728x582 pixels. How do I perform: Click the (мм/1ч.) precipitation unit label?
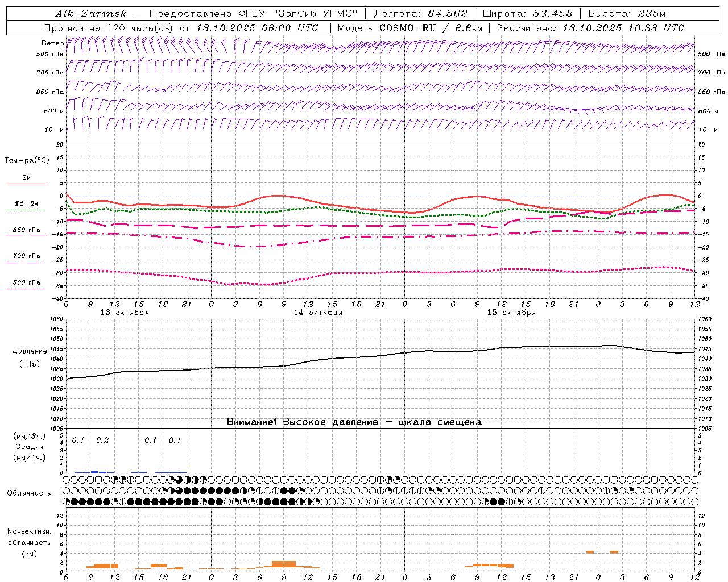30,458
